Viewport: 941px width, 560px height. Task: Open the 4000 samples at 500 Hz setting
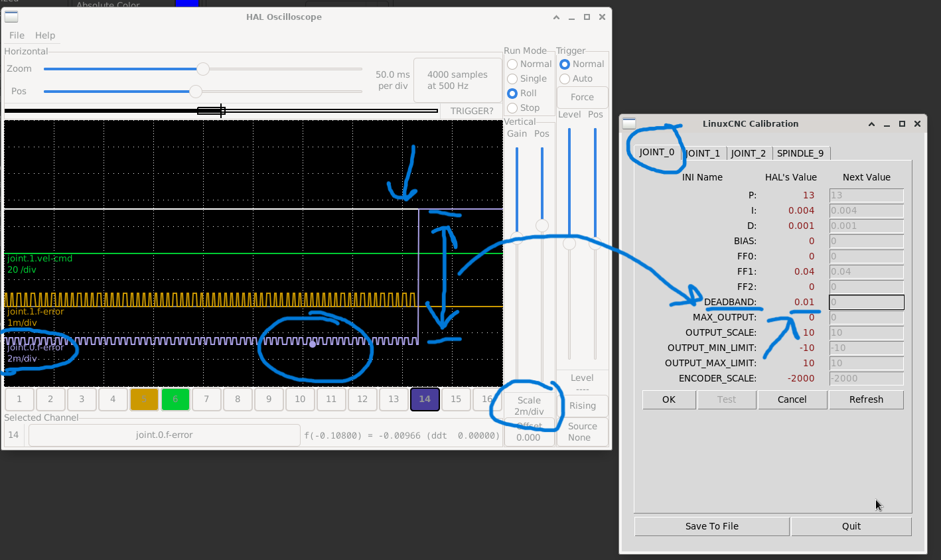pos(457,80)
